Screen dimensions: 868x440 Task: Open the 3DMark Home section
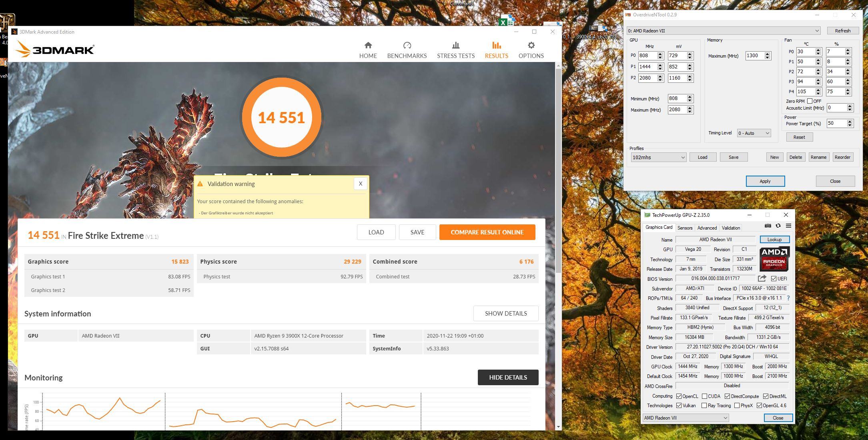coord(368,50)
